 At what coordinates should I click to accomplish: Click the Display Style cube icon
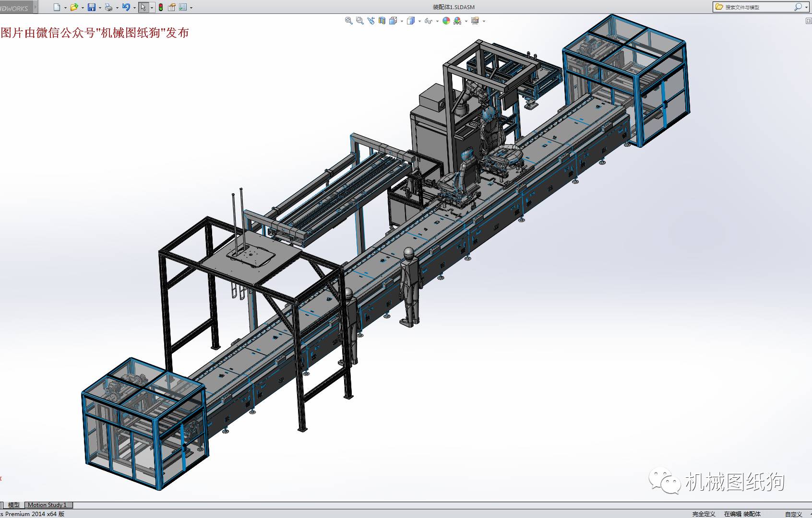pyautogui.click(x=411, y=21)
